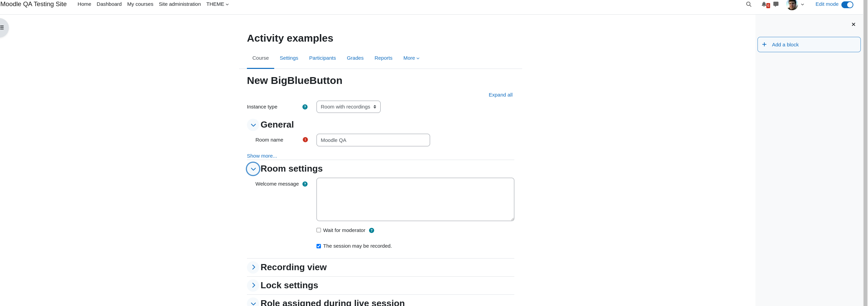Viewport: 868px width, 306px height.
Task: Click the page's vertical scrollbar
Action: (x=865, y=153)
